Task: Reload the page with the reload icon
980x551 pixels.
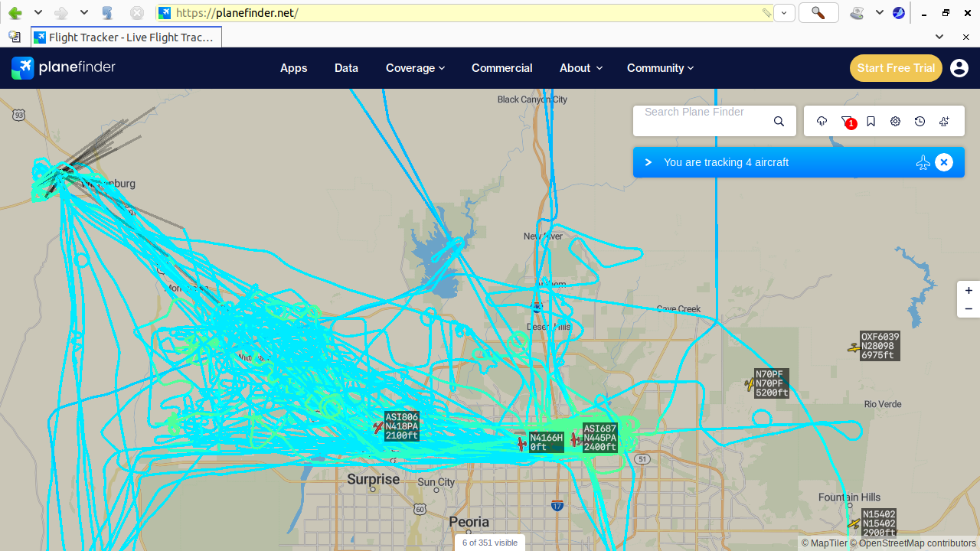Action: click(x=107, y=13)
